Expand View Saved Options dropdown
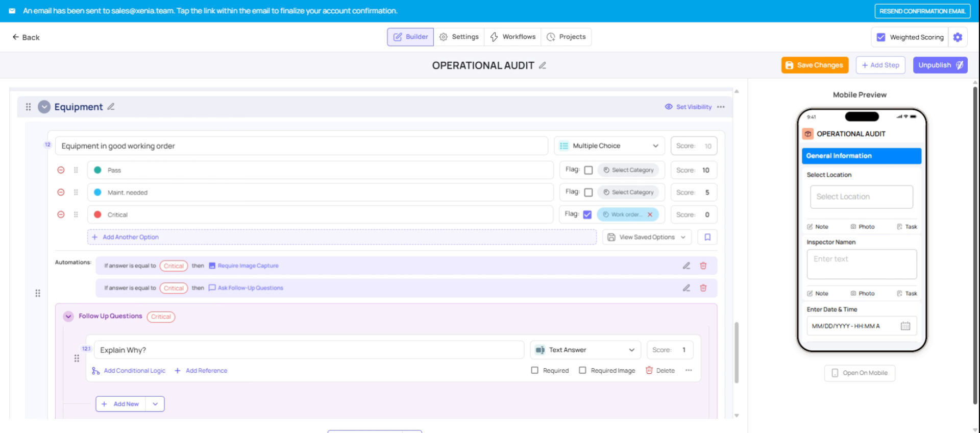Image resolution: width=980 pixels, height=433 pixels. click(647, 237)
